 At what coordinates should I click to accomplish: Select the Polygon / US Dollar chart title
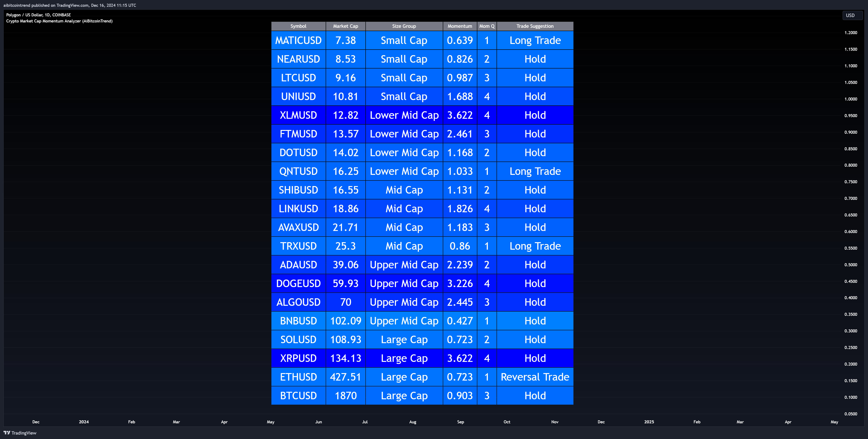coord(38,15)
